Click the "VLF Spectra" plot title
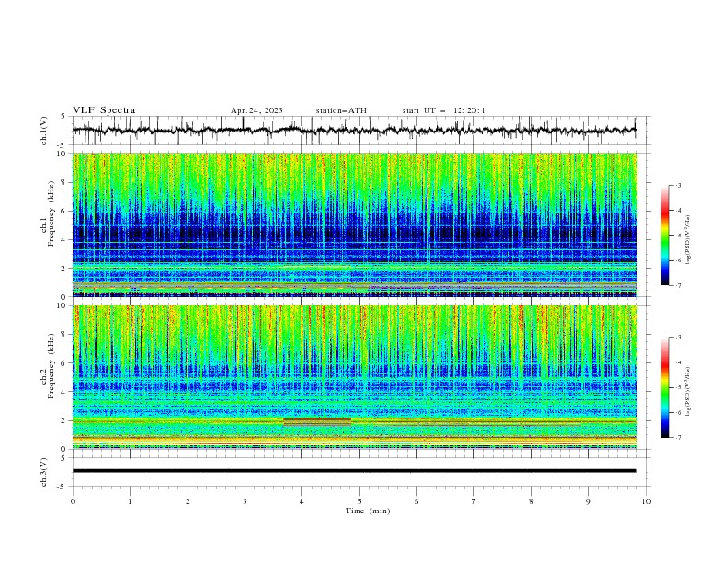Image resolution: width=728 pixels, height=563 pixels. 104,110
